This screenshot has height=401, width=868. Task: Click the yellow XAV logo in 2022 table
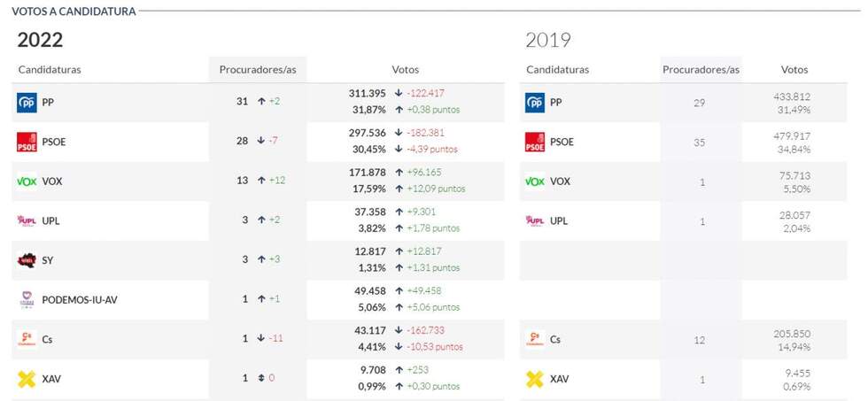[x=27, y=379]
